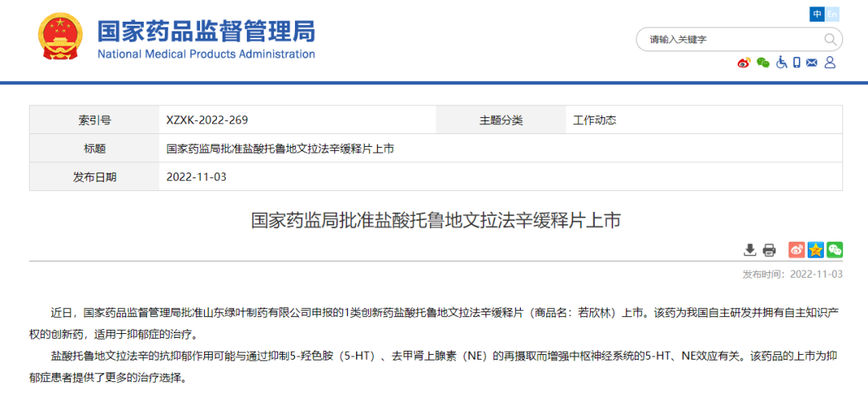Image resolution: width=868 pixels, height=411 pixels.
Task: Print the article with printer icon
Action: tap(769, 250)
